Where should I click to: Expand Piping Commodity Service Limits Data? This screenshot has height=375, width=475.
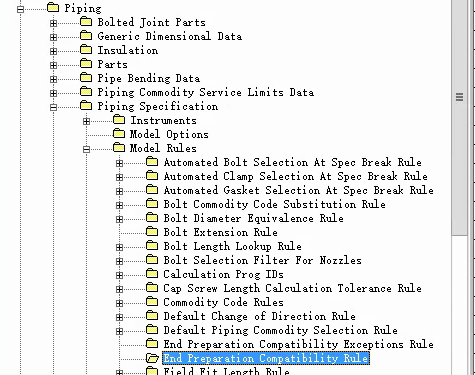pyautogui.click(x=53, y=93)
